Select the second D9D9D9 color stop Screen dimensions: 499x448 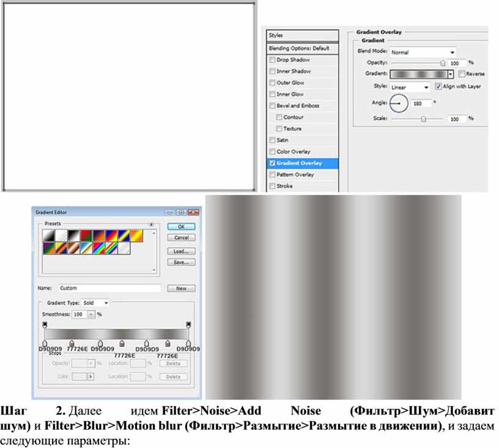click(x=100, y=343)
